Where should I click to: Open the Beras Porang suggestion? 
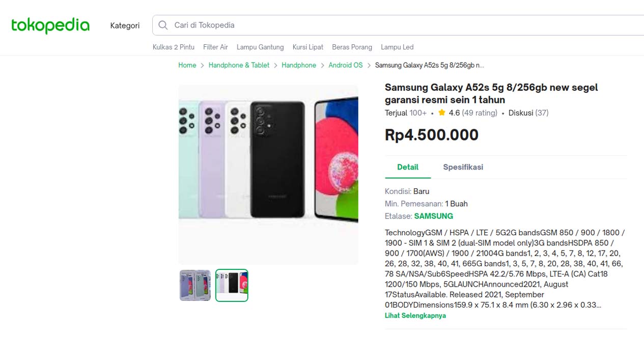pyautogui.click(x=352, y=47)
